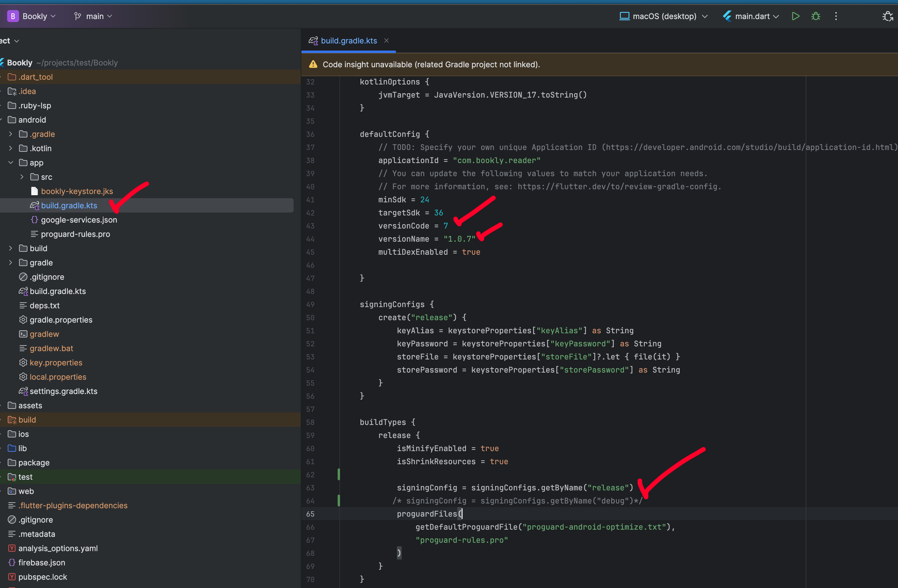Collapse the app folder
This screenshot has width=898, height=588.
[x=10, y=162]
